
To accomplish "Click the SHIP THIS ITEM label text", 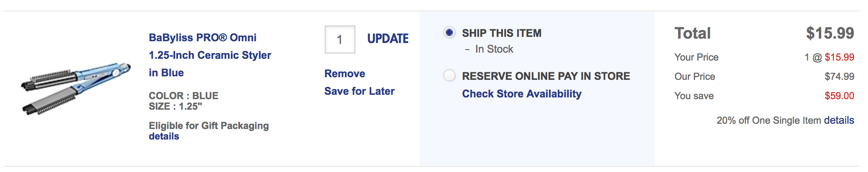I will click(x=502, y=33).
